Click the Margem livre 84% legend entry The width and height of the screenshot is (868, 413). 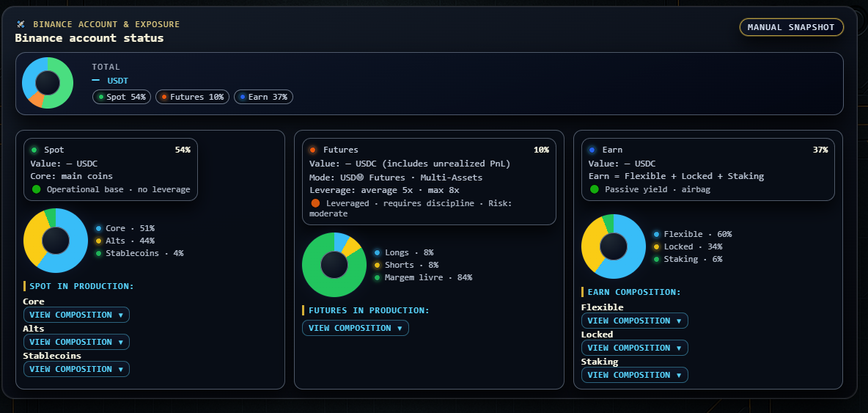(423, 277)
